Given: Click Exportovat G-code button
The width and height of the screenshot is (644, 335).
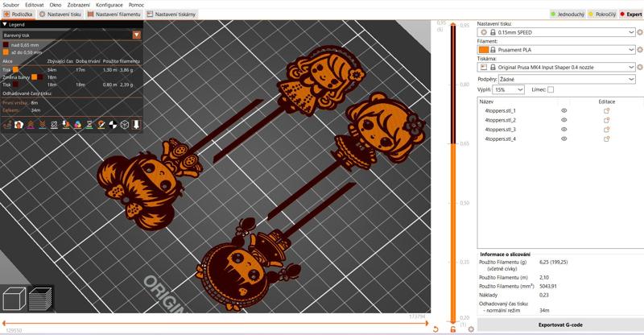Looking at the screenshot, I should [x=560, y=325].
